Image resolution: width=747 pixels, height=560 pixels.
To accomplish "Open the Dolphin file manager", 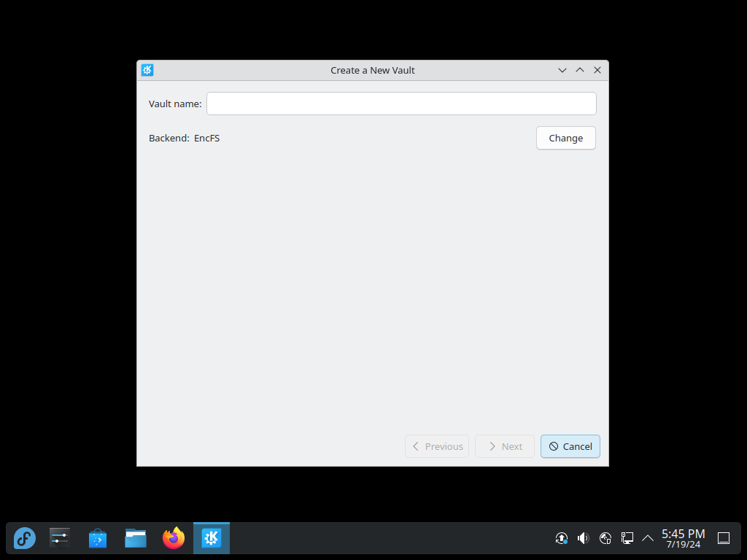I will [136, 538].
